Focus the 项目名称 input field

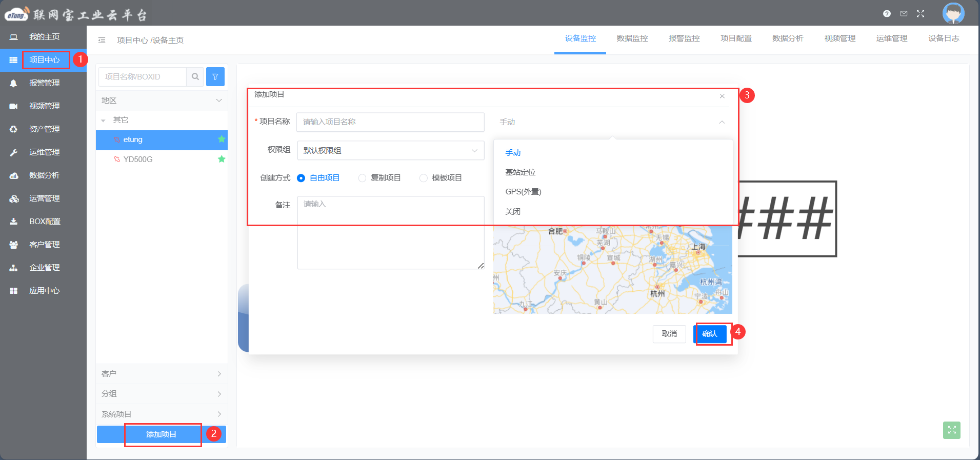(x=390, y=122)
